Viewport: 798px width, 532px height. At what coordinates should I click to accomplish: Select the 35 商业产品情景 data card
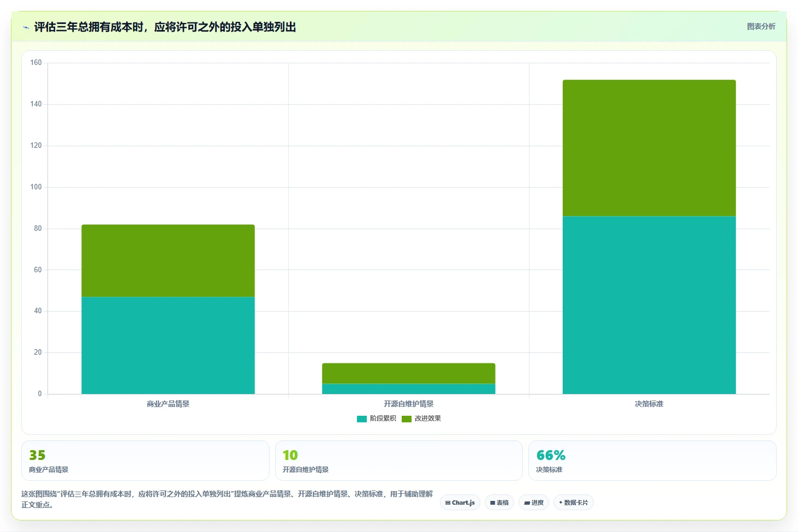pos(145,461)
